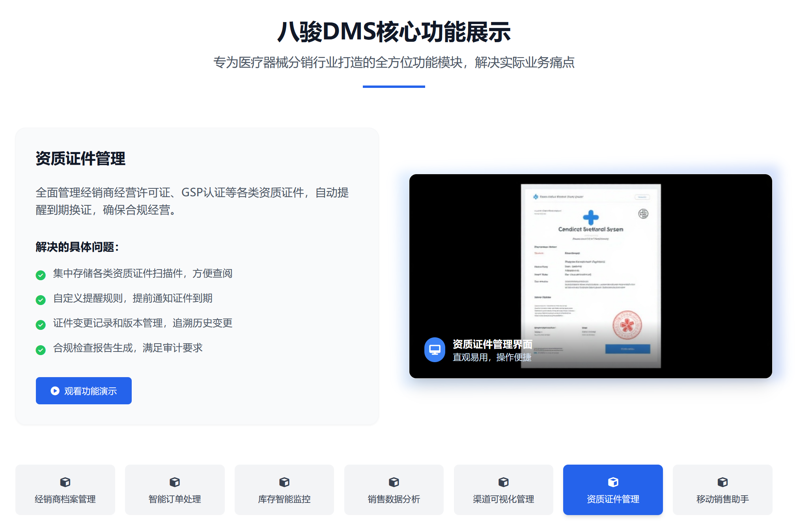The image size is (799, 532).
Task: Click the cube icon above 智能订单处理
Action: click(175, 482)
